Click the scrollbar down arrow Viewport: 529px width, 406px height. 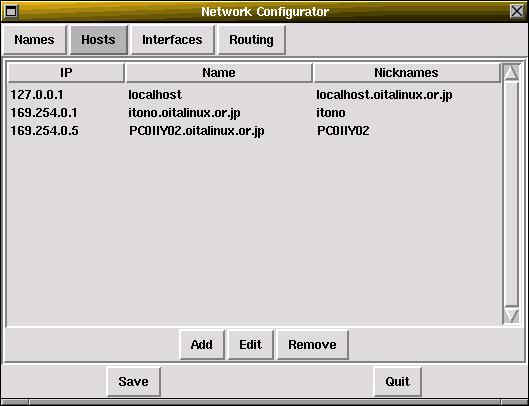511,316
